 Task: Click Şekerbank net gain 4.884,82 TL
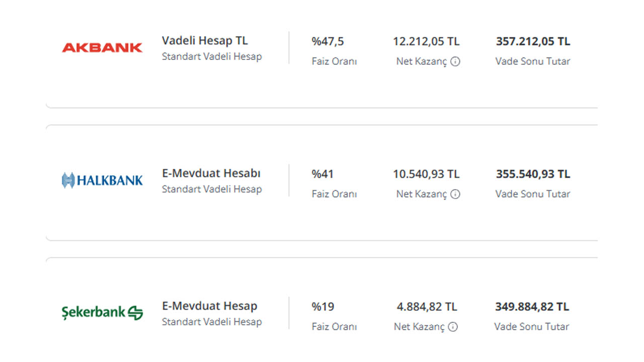(x=427, y=307)
